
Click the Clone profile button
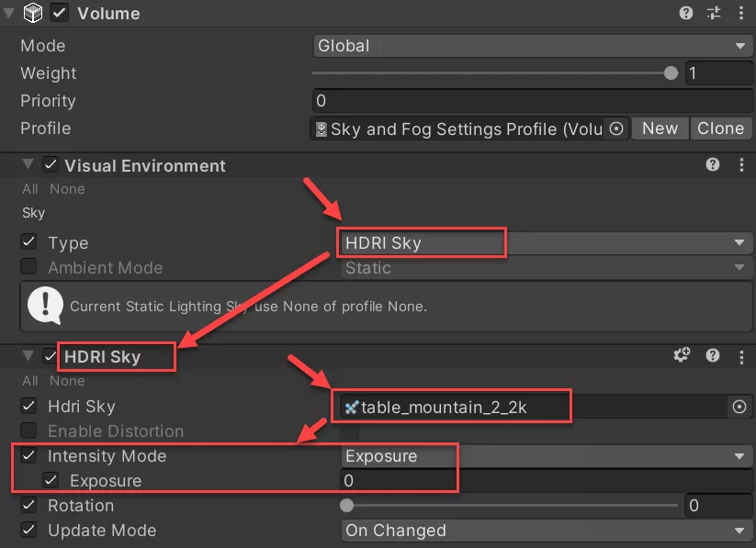(720, 129)
